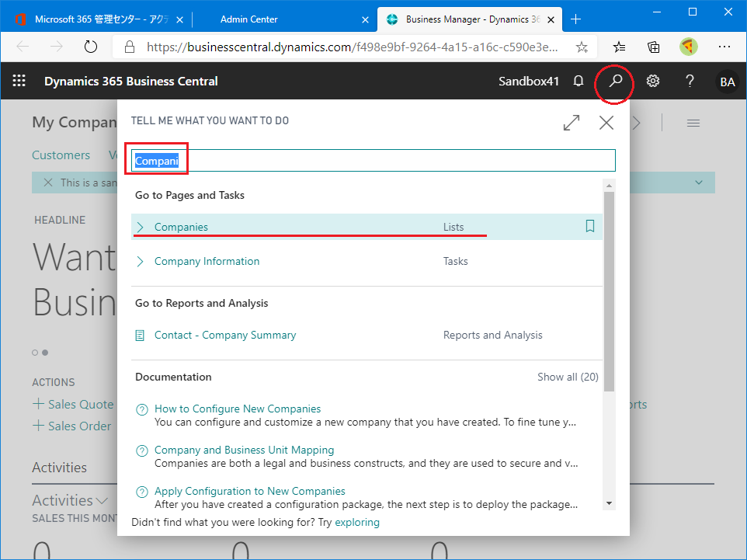Open Company and Business Unit Mapping article

pyautogui.click(x=244, y=450)
